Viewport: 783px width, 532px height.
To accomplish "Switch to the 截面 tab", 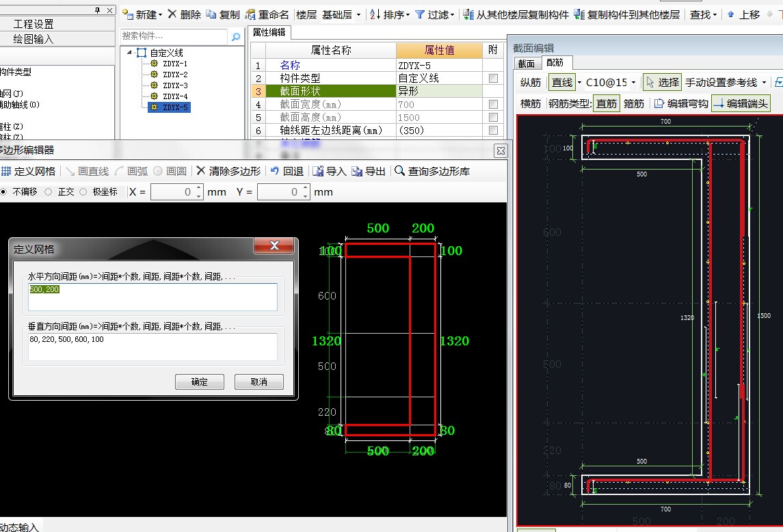I will (x=527, y=64).
